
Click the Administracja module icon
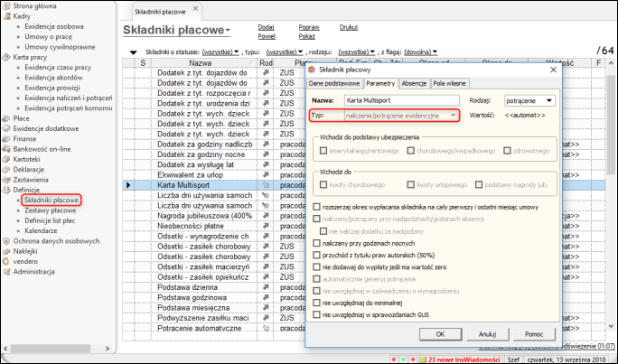coord(6,272)
